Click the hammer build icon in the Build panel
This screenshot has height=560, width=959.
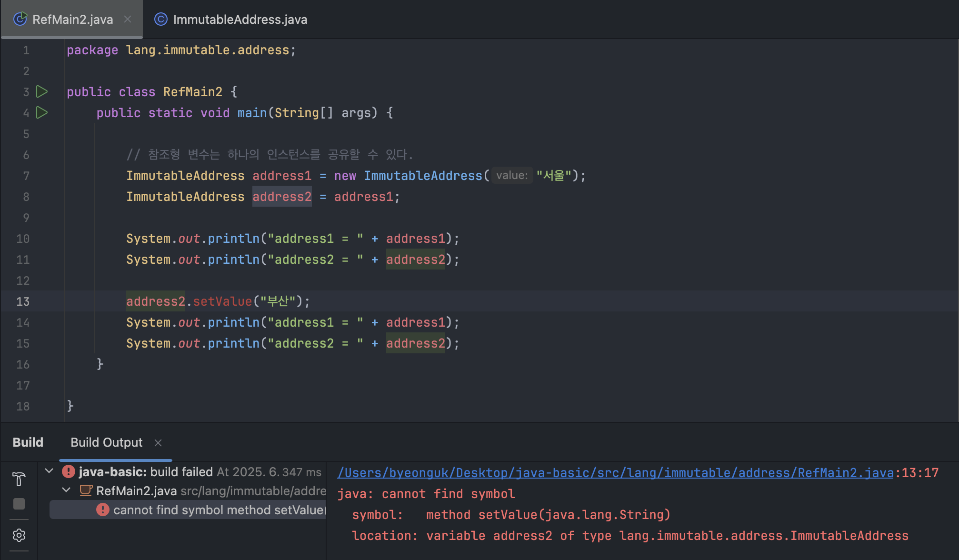pos(19,479)
